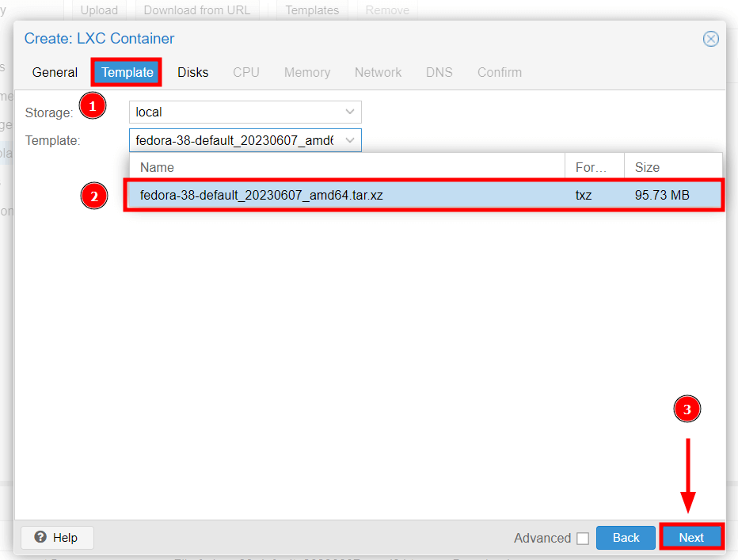Viewport: 738px width, 560px height.
Task: Click Download from URL in background toolbar
Action: 196,10
